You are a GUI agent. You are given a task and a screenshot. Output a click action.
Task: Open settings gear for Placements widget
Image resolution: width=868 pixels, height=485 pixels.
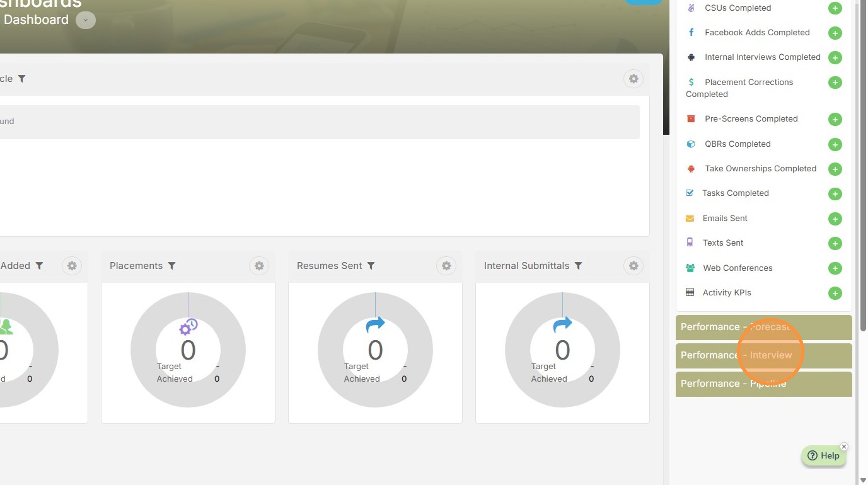click(x=259, y=266)
